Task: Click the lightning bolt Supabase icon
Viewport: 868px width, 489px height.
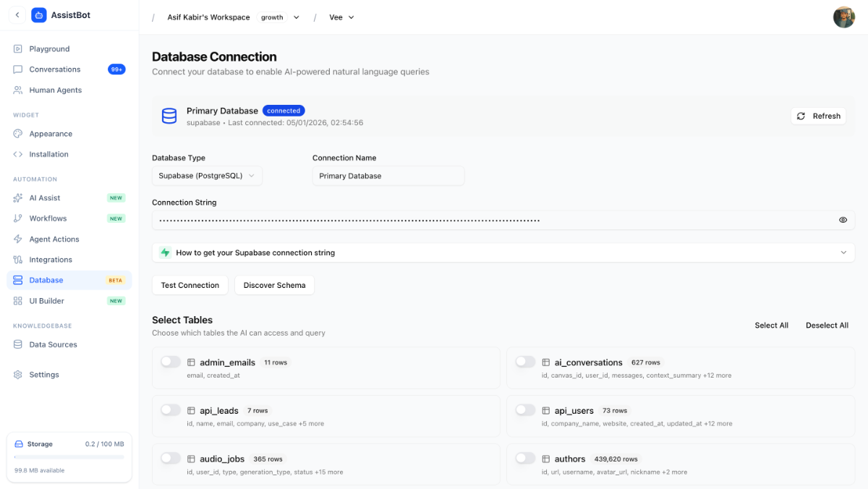Action: coord(166,252)
